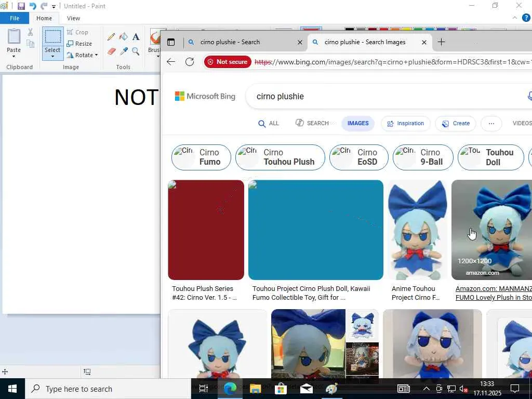Select the Pencil tool in Paint
The width and height of the screenshot is (532, 399).
point(111,37)
